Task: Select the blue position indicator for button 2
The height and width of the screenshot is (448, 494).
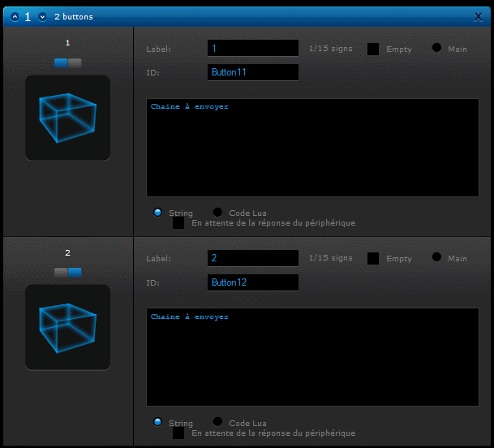Action: coord(75,273)
